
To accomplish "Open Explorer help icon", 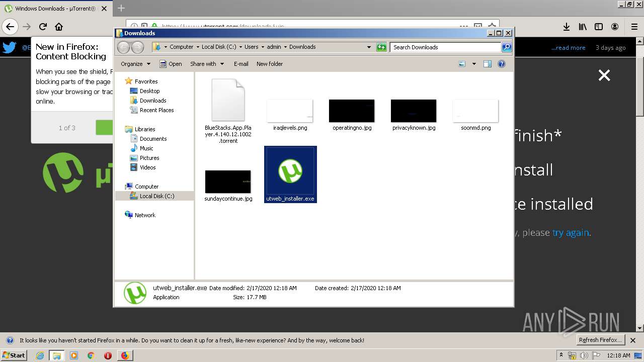I will point(501,64).
